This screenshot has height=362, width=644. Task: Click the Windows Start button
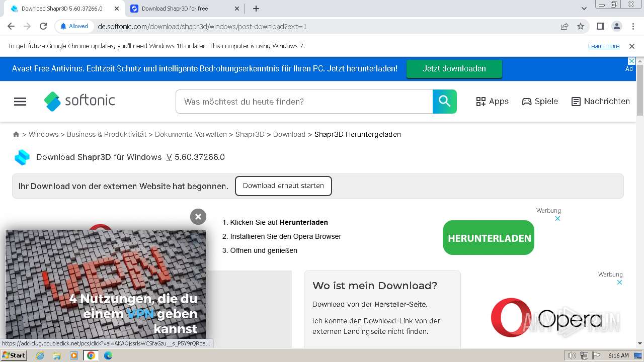point(14,355)
